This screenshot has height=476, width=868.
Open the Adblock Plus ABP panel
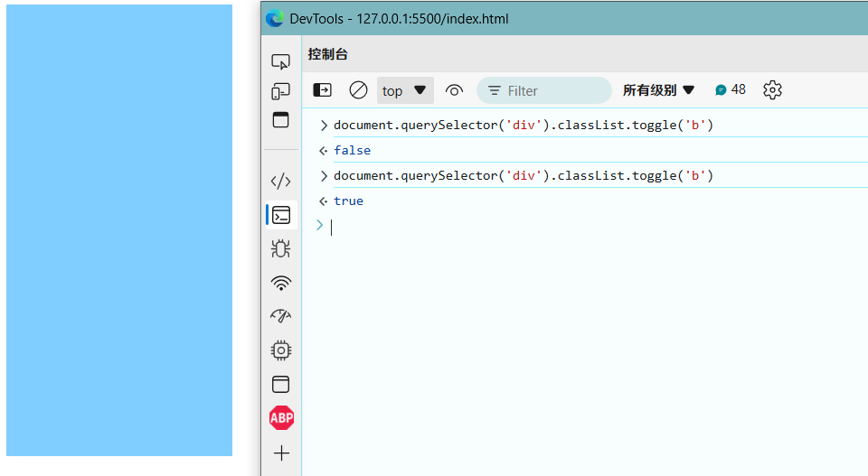(x=281, y=418)
